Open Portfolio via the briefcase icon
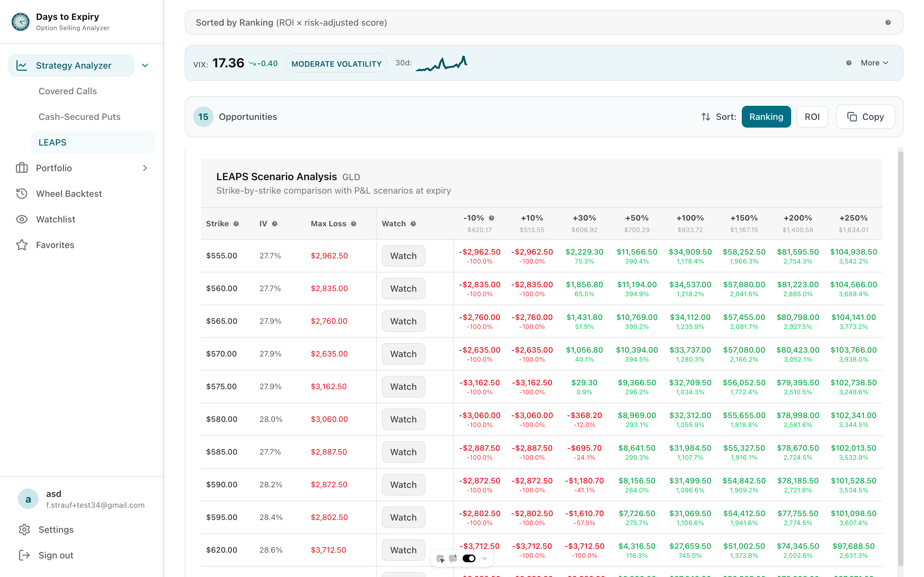Screen dimensions: 924x577 click(22, 168)
